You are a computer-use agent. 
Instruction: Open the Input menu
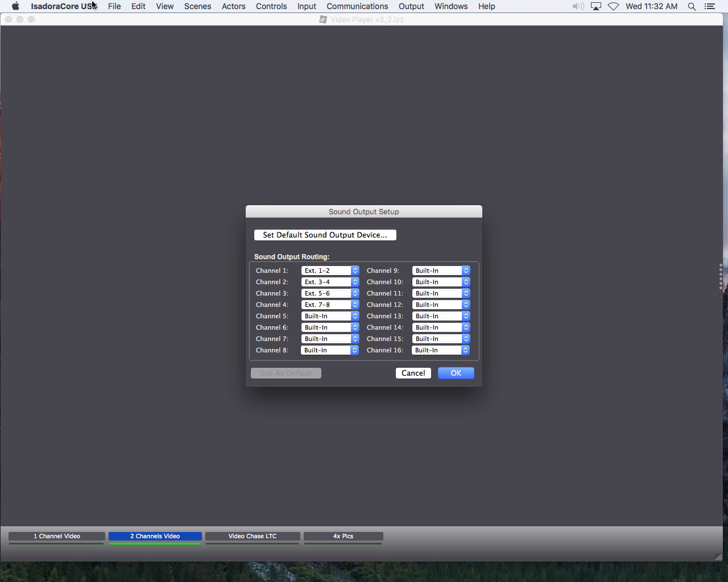[307, 6]
